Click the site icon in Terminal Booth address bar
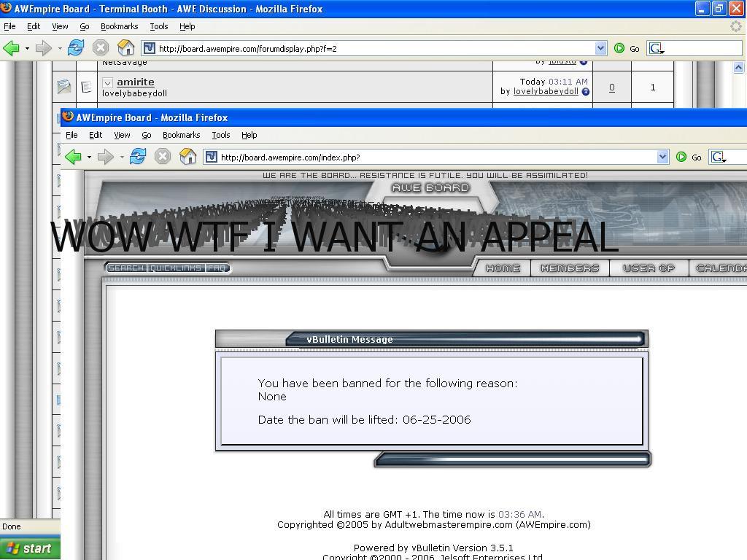Viewport: 747px width, 560px height. (x=149, y=48)
